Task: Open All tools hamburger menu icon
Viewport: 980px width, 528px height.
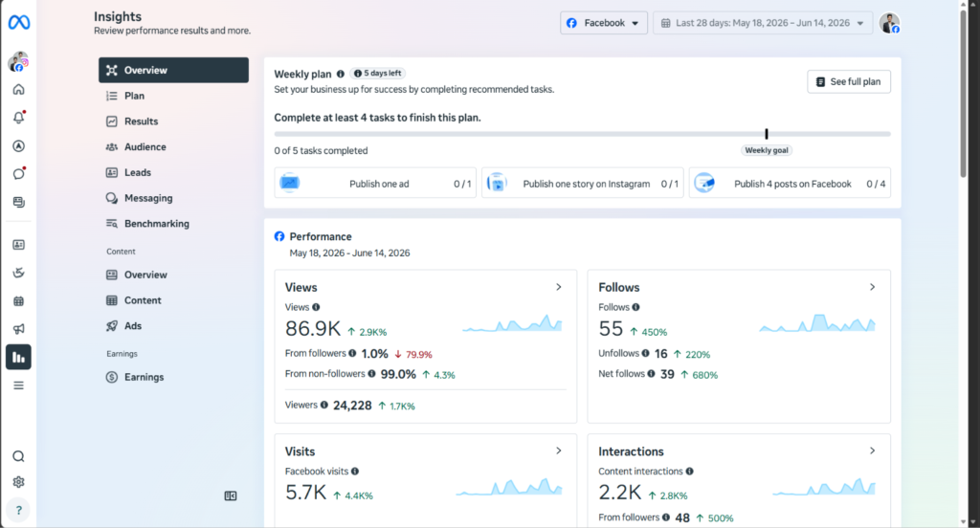Action: tap(19, 385)
